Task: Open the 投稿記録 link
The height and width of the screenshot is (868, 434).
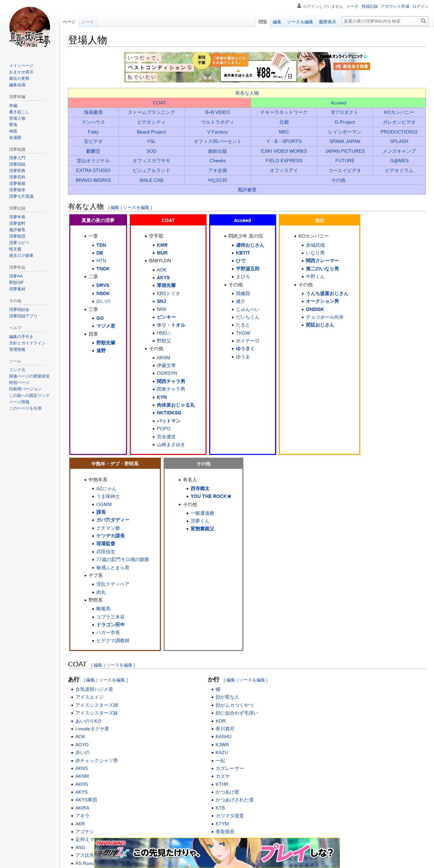Action: point(370,6)
